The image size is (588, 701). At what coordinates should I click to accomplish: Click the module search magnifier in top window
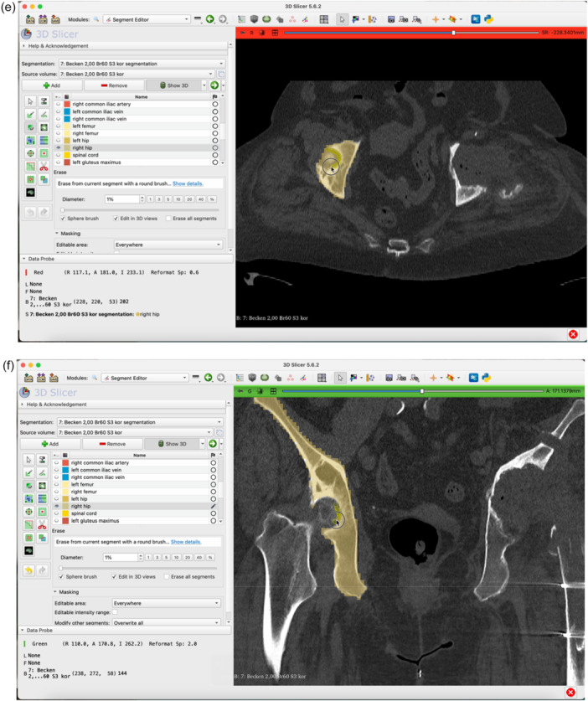(x=95, y=19)
